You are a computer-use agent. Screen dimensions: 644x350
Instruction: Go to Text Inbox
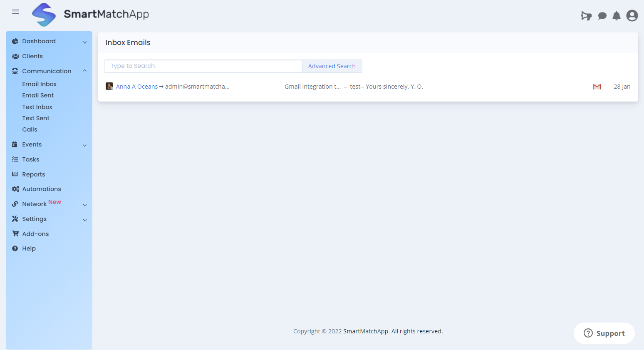pyautogui.click(x=37, y=107)
